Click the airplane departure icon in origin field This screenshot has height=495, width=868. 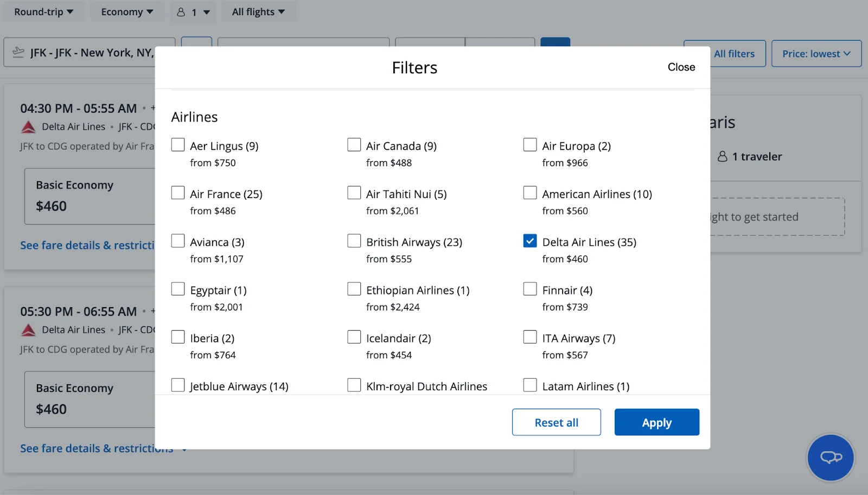click(18, 52)
